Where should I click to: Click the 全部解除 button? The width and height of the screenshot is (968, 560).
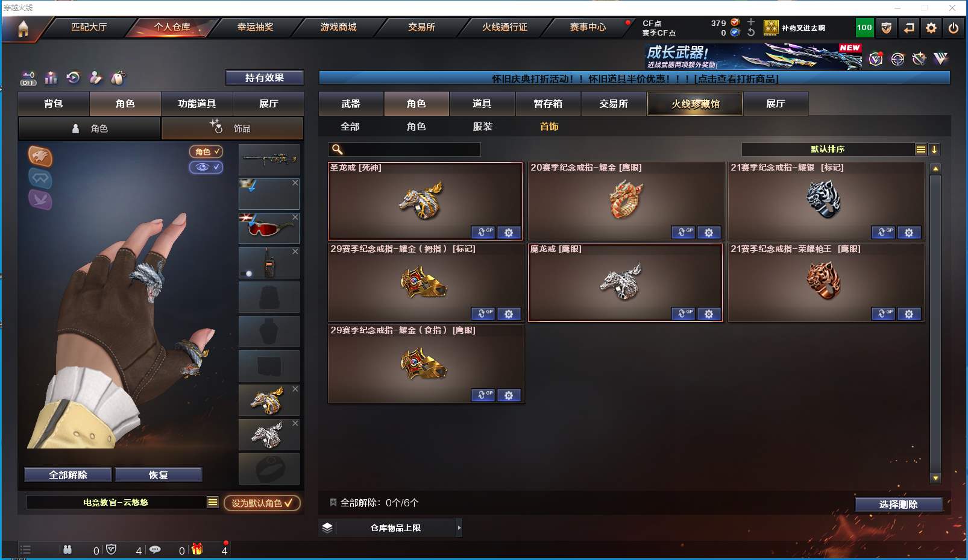[x=68, y=475]
